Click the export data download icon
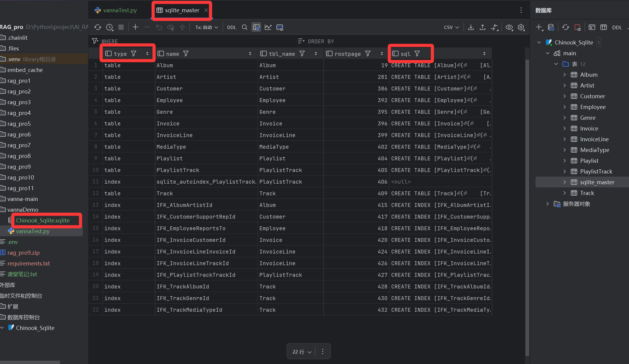The image size is (629, 364). pos(471,27)
